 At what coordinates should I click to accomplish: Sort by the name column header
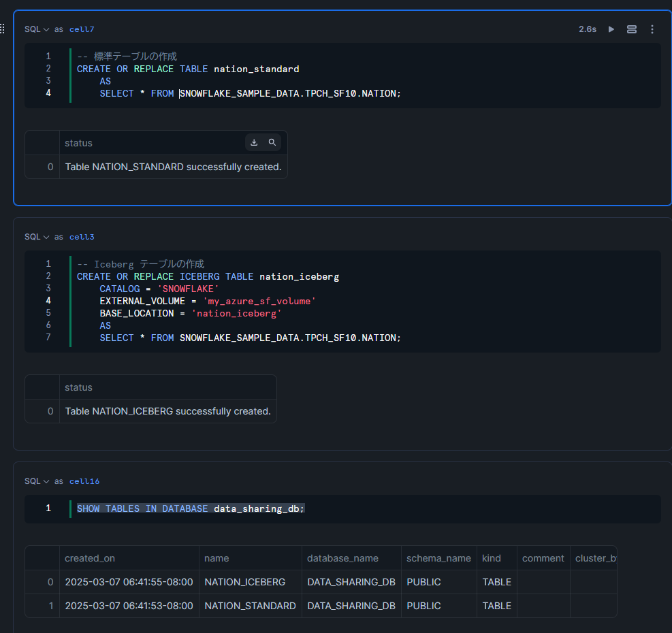tap(251, 558)
